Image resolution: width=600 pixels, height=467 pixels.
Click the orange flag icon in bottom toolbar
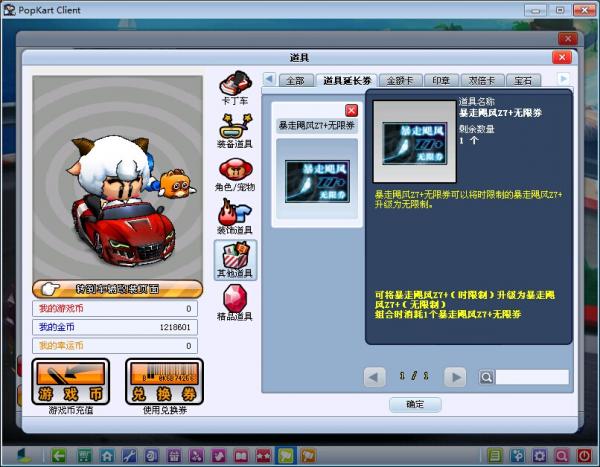click(308, 456)
